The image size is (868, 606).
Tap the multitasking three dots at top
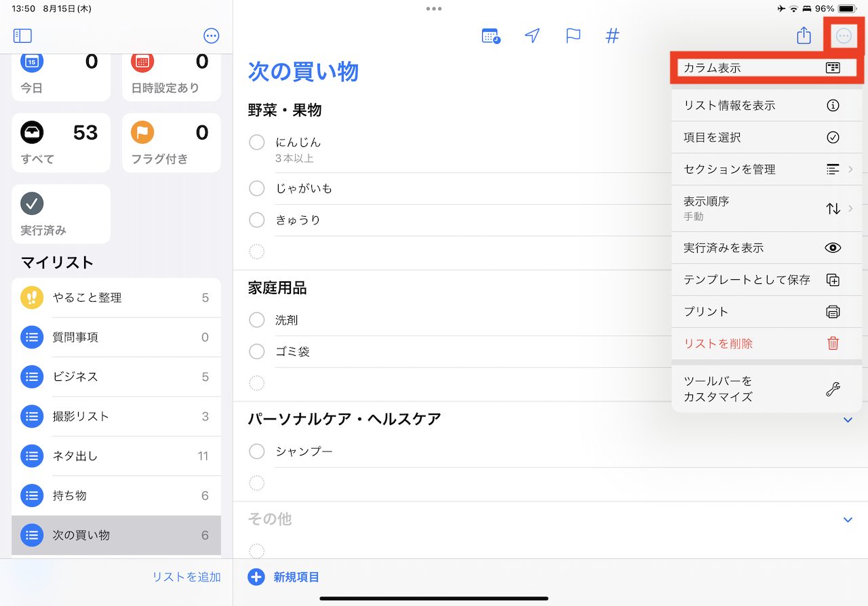click(x=434, y=9)
